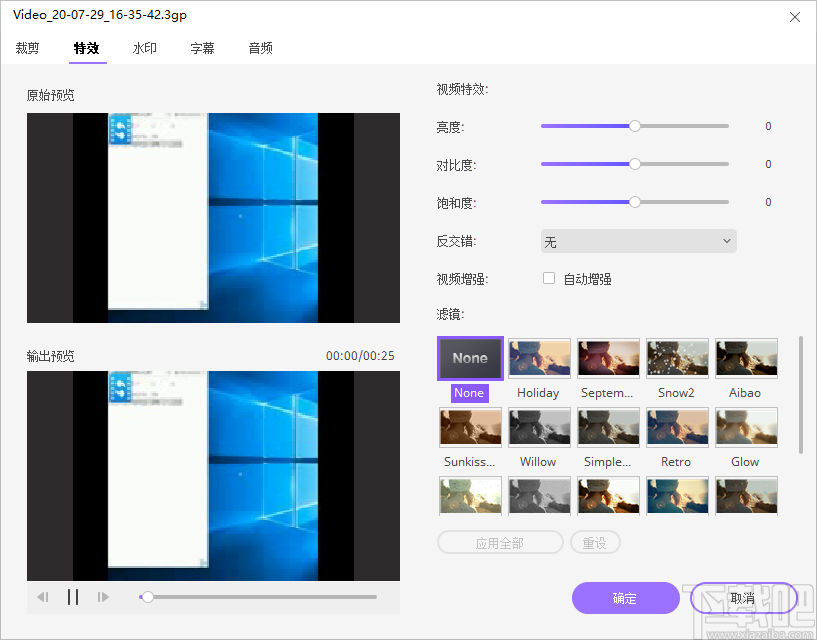Confirm settings with the 确定 button
Image resolution: width=817 pixels, height=640 pixels.
625,597
